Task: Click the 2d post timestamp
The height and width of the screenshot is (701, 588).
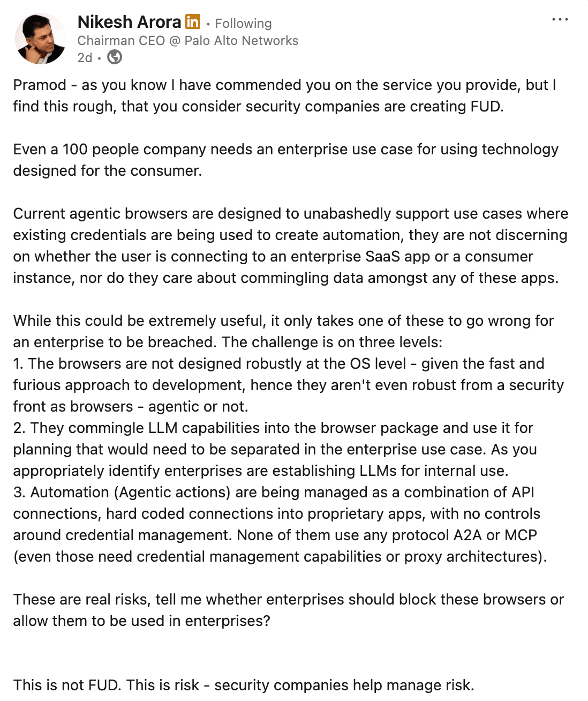Action: coord(85,57)
